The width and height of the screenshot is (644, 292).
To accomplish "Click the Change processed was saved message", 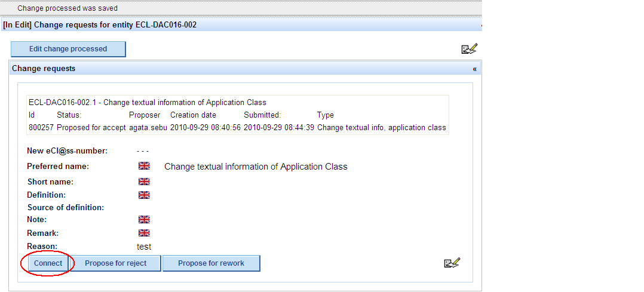I will point(68,8).
